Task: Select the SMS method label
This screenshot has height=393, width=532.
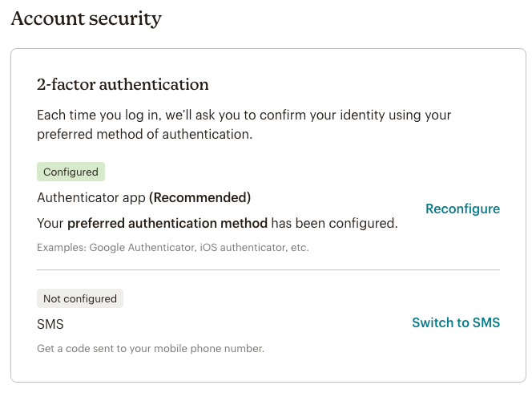Action: pyautogui.click(x=50, y=325)
